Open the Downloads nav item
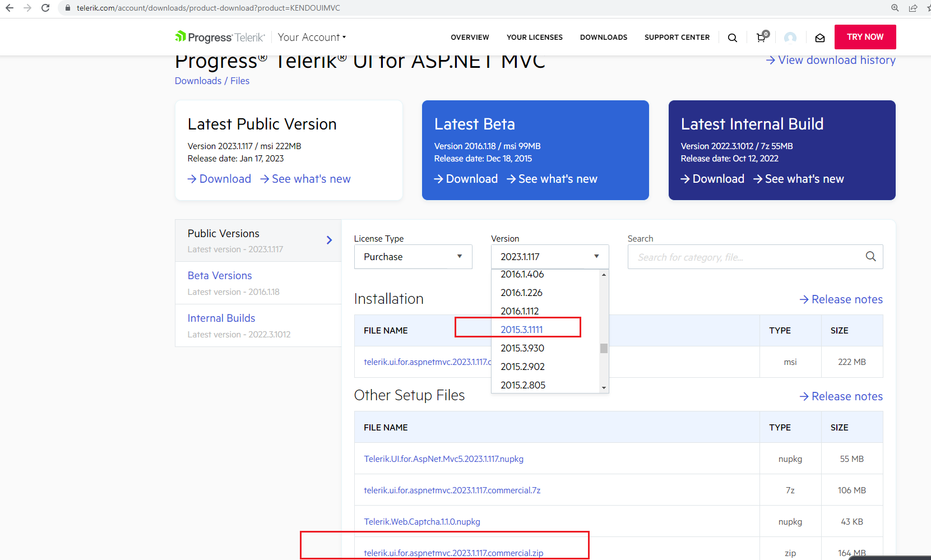 click(603, 38)
